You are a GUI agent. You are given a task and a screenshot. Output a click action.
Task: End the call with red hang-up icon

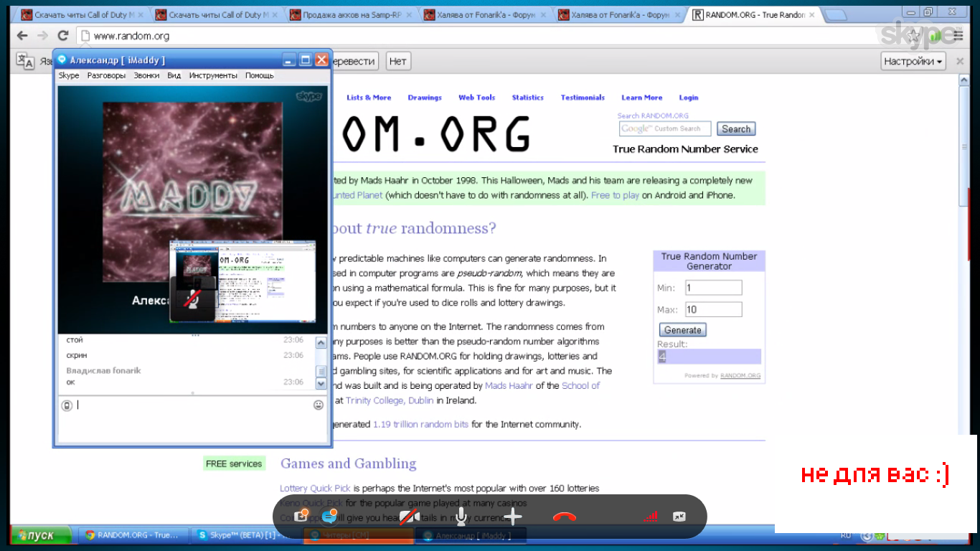click(x=565, y=517)
